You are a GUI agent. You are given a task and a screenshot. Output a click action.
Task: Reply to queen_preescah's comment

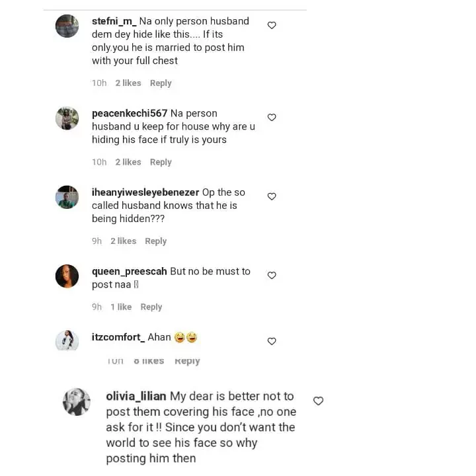tap(151, 307)
